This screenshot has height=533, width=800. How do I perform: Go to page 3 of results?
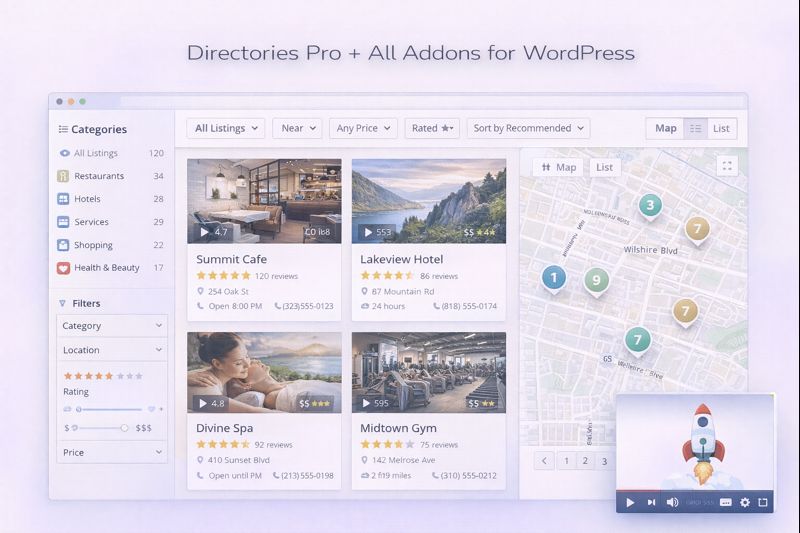pos(604,461)
